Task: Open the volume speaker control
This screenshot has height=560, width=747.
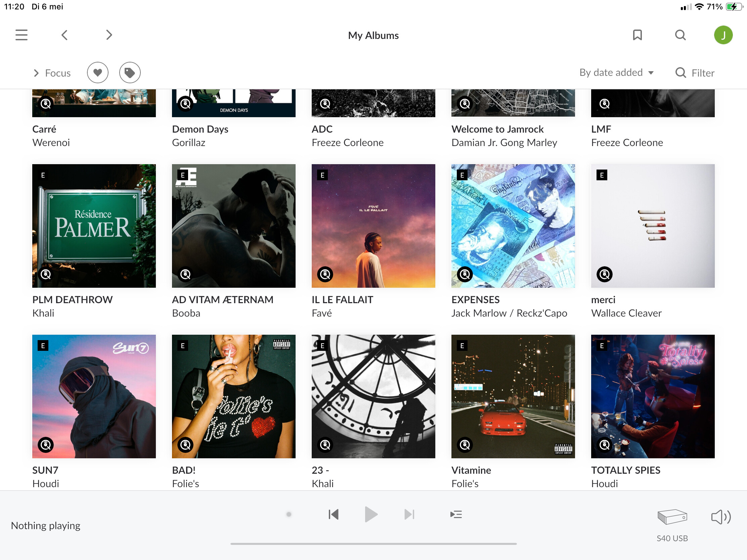Action: tap(721, 517)
